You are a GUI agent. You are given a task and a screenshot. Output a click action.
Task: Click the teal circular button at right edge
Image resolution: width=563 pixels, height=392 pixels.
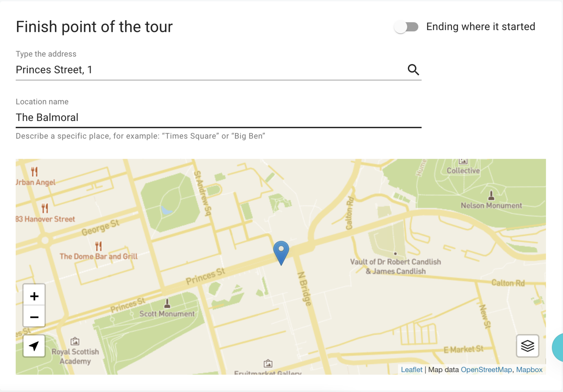(559, 347)
